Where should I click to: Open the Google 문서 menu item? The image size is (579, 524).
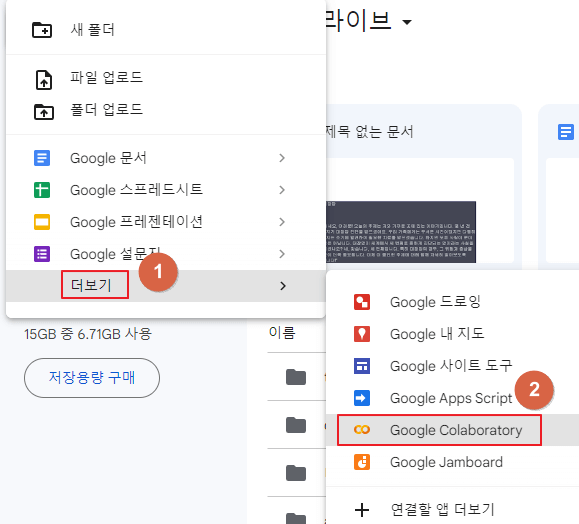(166, 158)
